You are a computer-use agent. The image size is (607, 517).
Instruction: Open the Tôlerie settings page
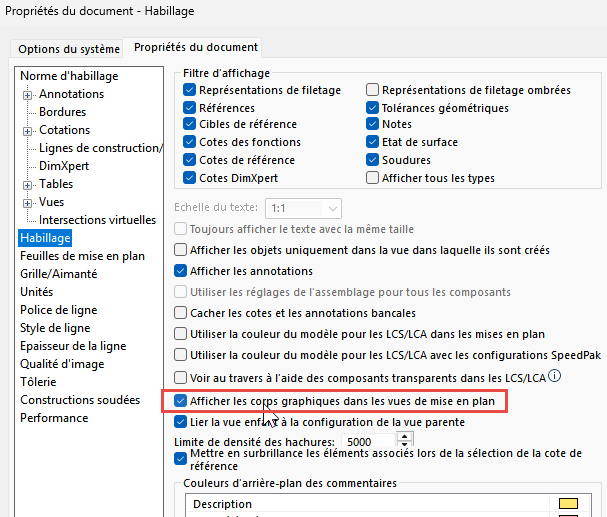click(38, 382)
